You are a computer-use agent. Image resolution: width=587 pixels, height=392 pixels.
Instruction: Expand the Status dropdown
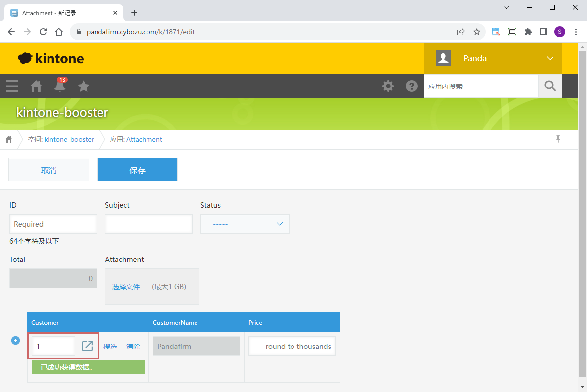245,224
